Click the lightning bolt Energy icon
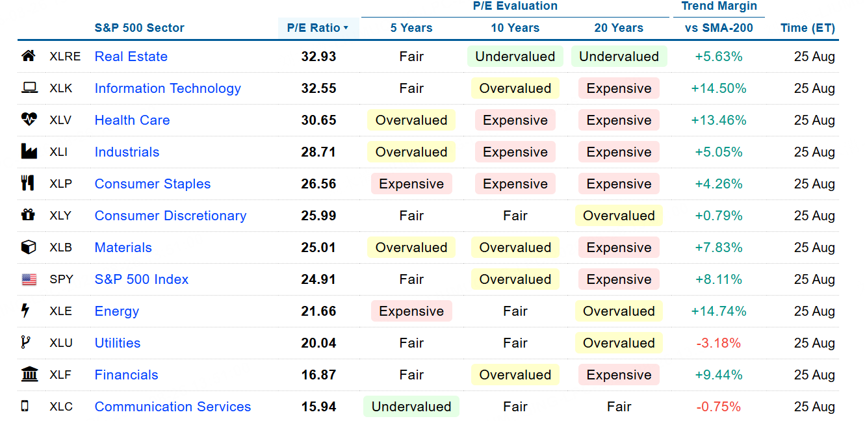 (25, 311)
